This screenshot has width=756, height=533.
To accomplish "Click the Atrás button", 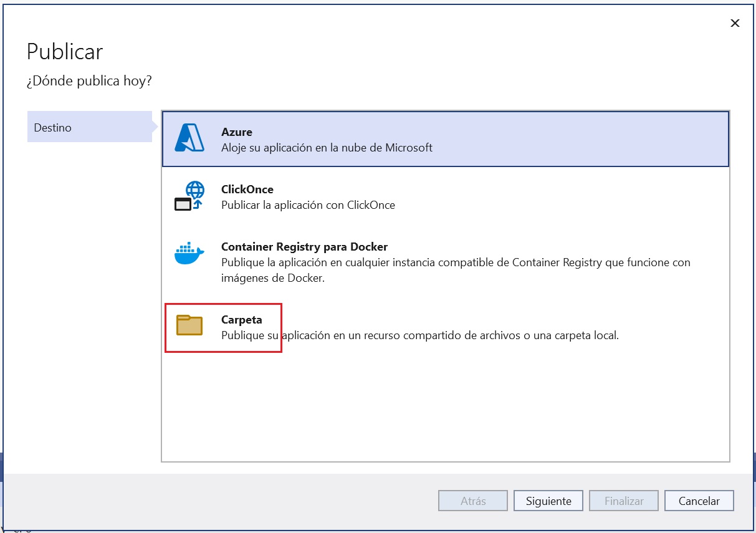I will pos(473,501).
